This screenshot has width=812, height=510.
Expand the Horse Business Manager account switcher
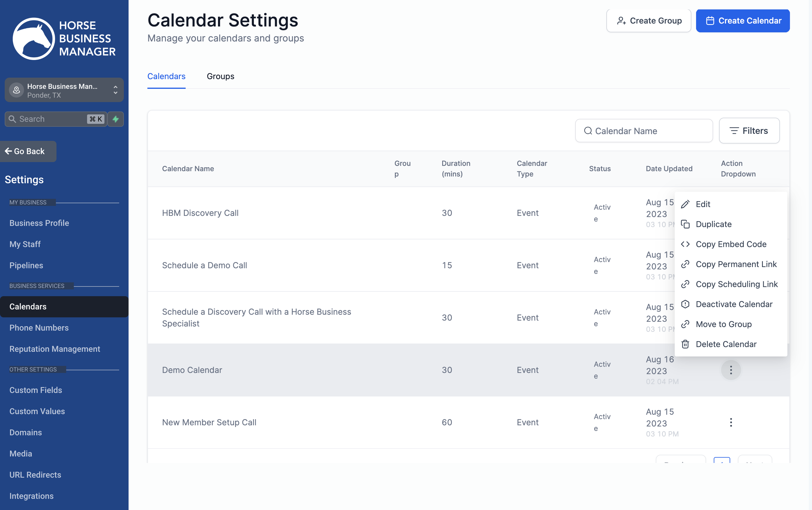click(64, 90)
